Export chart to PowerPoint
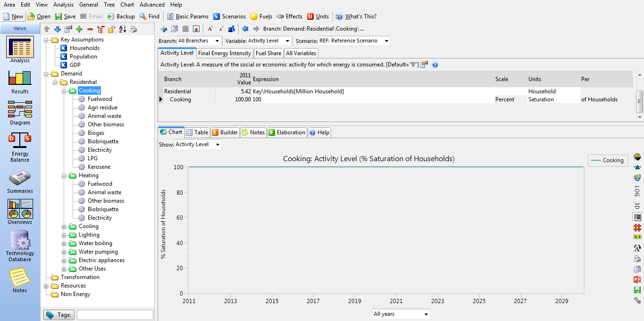The width and height of the screenshot is (644, 321). tap(637, 280)
